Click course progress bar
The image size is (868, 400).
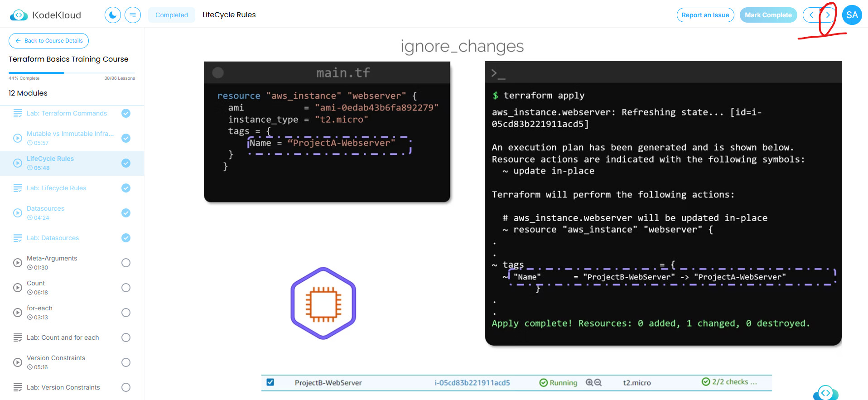point(72,72)
